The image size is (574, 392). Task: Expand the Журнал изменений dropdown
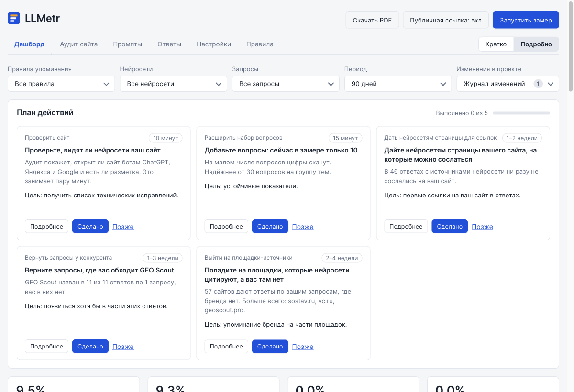(x=508, y=84)
